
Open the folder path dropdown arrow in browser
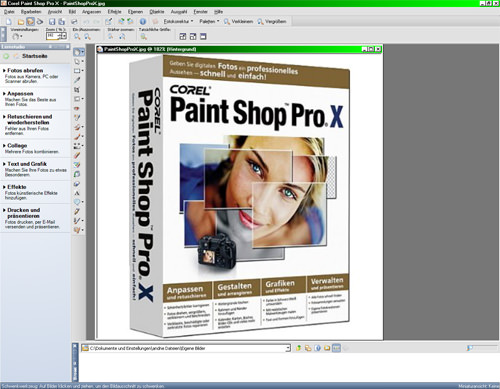pos(288,348)
